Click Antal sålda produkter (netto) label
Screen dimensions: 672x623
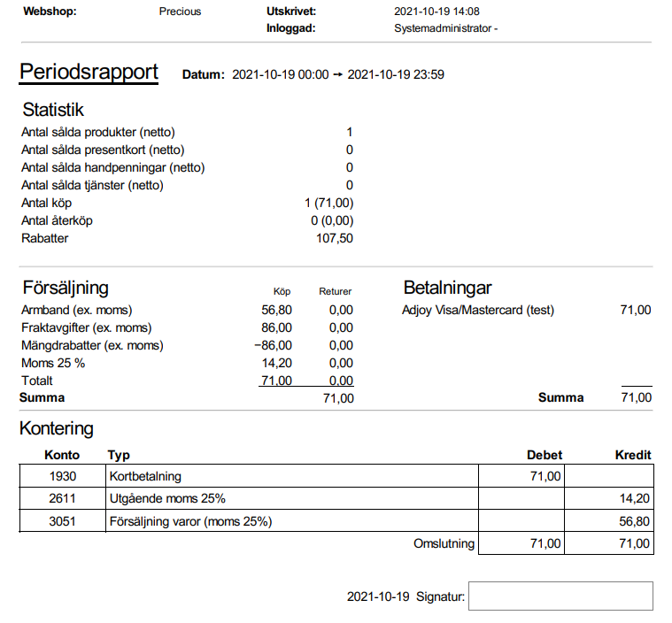[98, 133]
